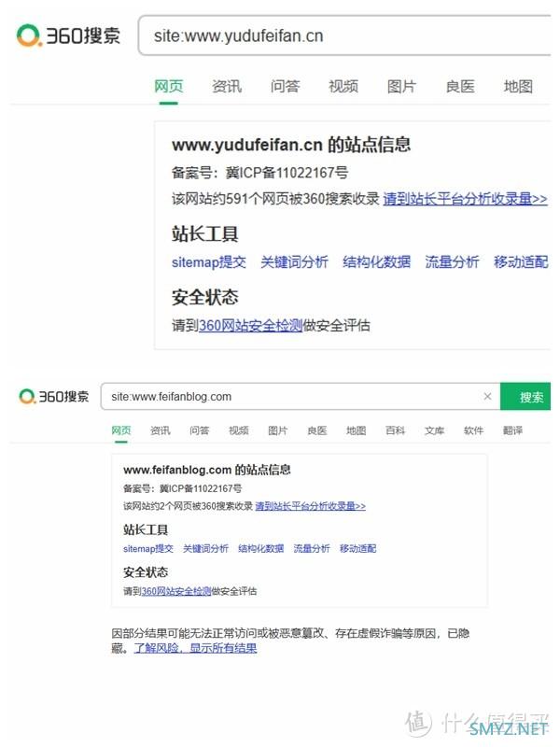Click 该网站约591个网页被360搜索收录 text
Image resolution: width=560 pixels, height=747 pixels.
[x=275, y=199]
